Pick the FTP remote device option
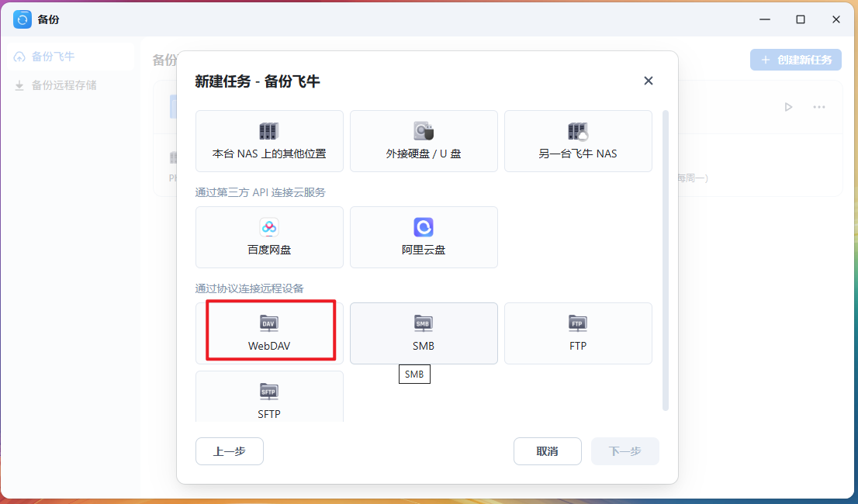This screenshot has height=504, width=858. tap(578, 333)
